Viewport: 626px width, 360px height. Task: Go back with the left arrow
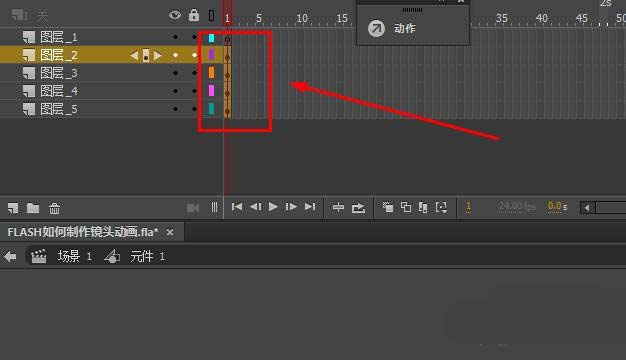pyautogui.click(x=10, y=256)
